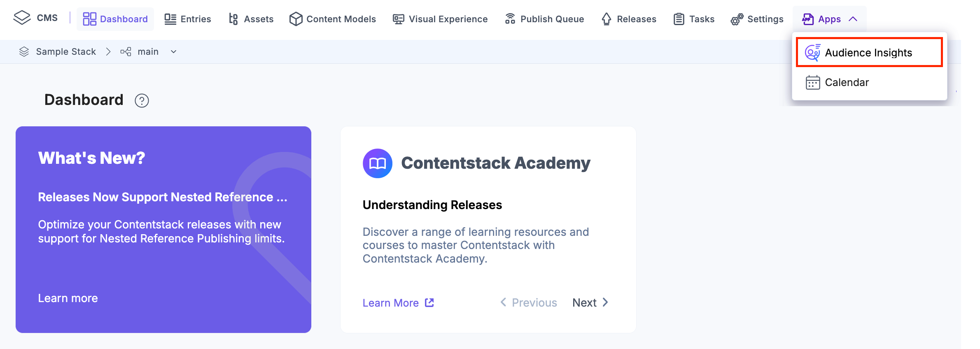Open the Entries tab

(x=188, y=19)
